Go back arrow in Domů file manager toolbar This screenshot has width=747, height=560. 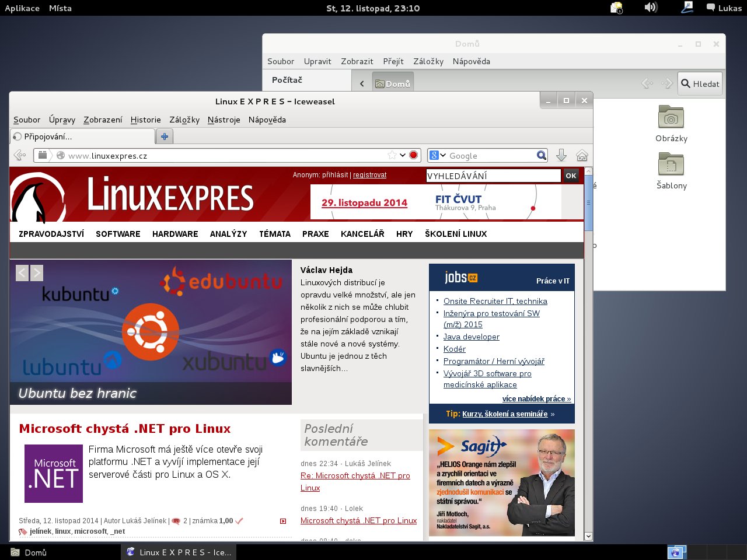(647, 83)
